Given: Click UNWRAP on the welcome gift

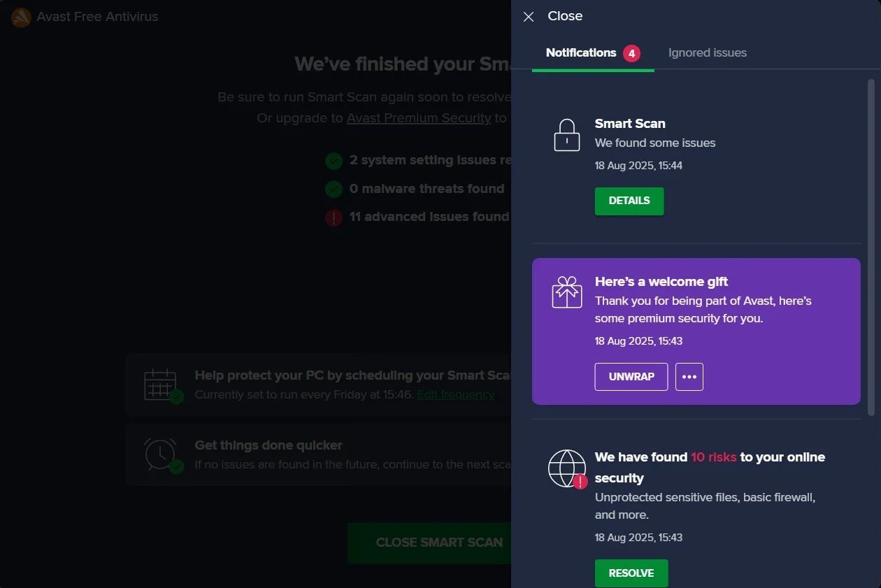Looking at the screenshot, I should (631, 377).
